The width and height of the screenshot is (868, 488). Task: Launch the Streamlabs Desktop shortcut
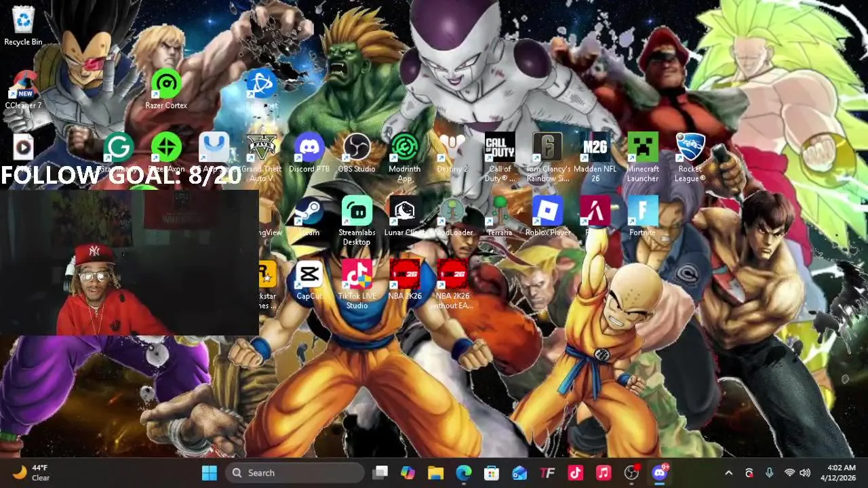357,221
